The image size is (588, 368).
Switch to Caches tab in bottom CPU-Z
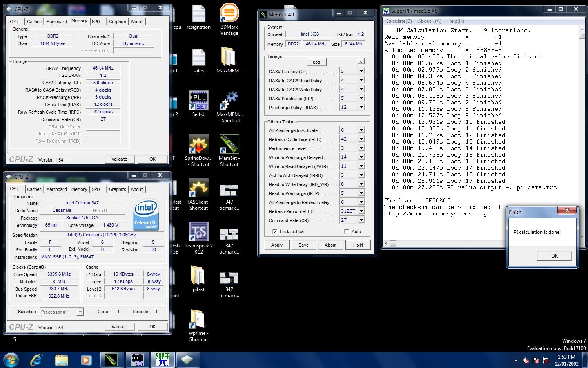tap(34, 189)
